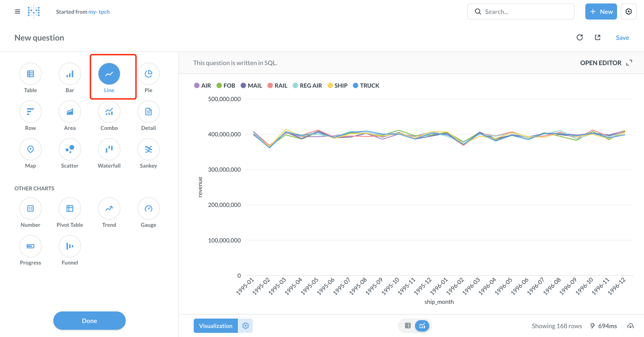Switch to the Gauge visualization
Viewport: 644px width, 337px height.
[x=148, y=209]
